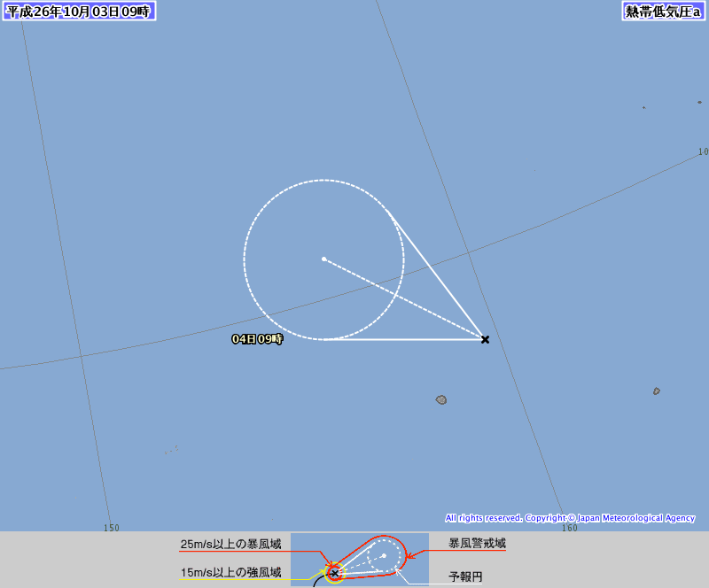709x588 pixels.
Task: Click the forecast circle center dot
Action: pos(324,259)
